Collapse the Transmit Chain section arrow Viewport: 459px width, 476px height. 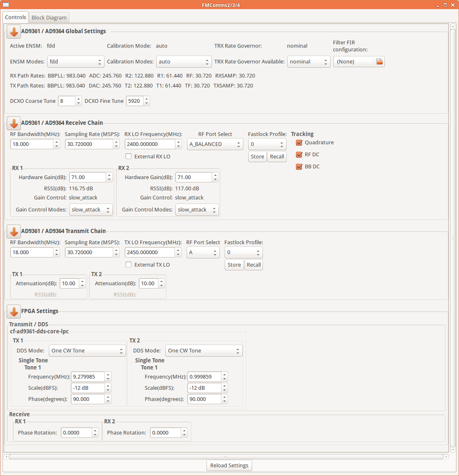pos(14,231)
